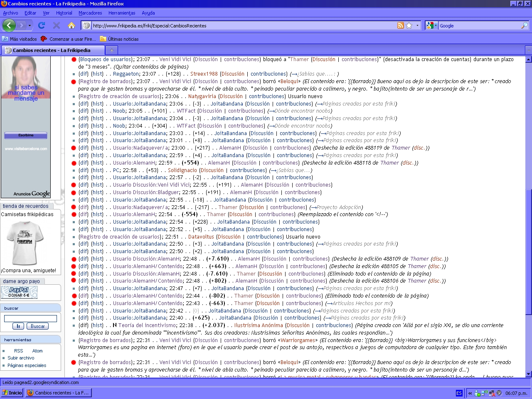Bookmark page with the star icon
Viewport: 532px width, 399px height.
pyautogui.click(x=409, y=25)
